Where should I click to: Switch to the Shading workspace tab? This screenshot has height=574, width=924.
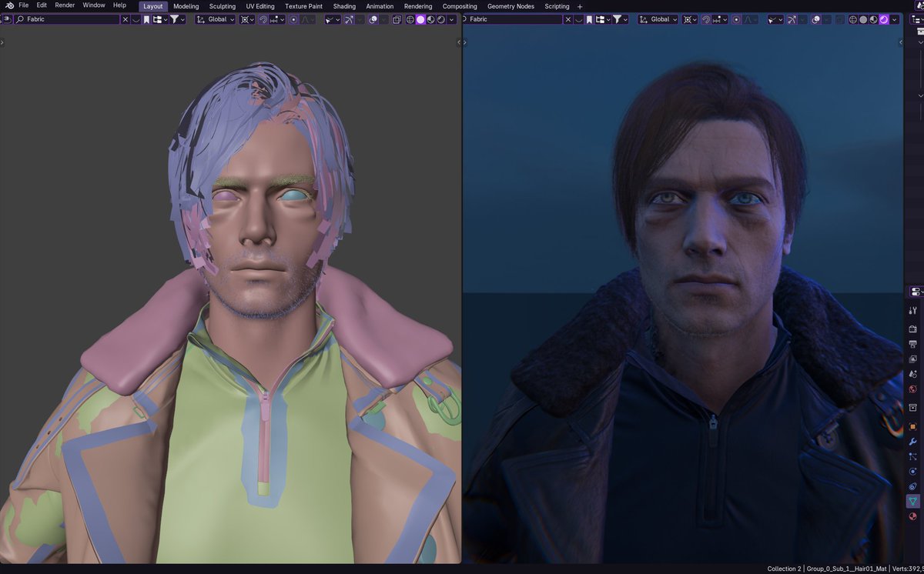point(344,6)
